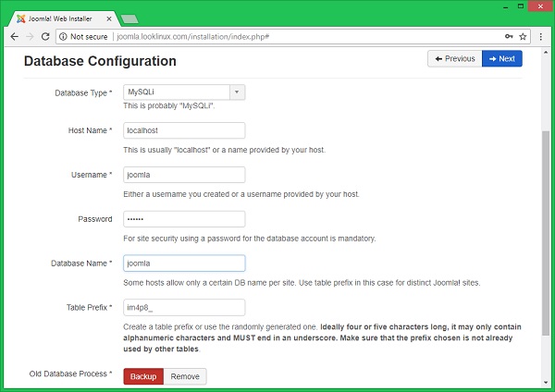Click the Old Database Process label
This screenshot has width=555, height=392.
pyautogui.click(x=70, y=374)
